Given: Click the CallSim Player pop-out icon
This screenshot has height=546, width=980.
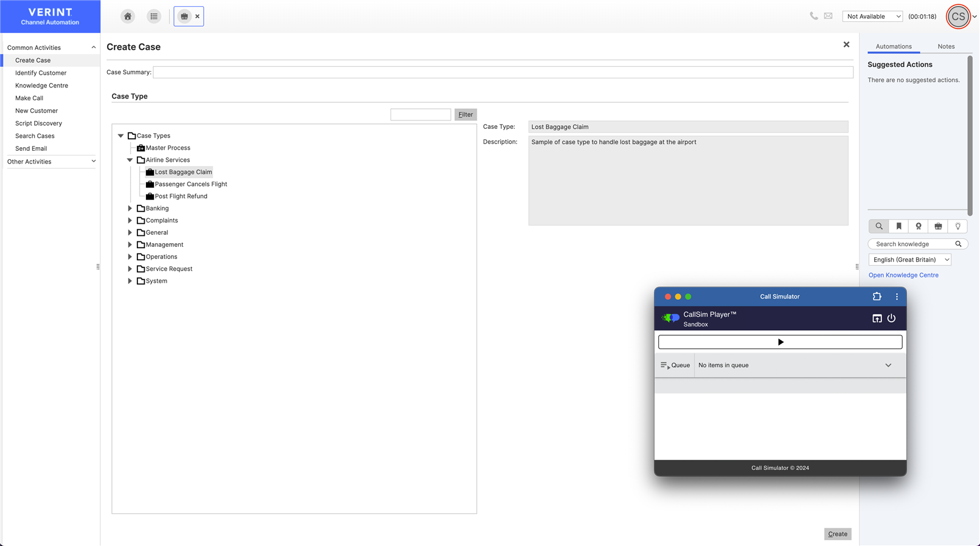Looking at the screenshot, I should click(x=877, y=319).
